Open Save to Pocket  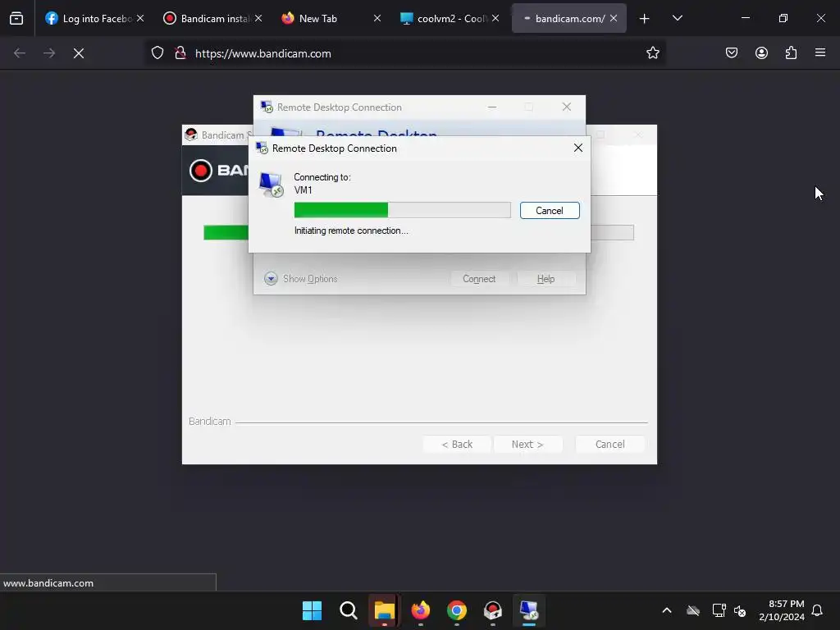732,52
